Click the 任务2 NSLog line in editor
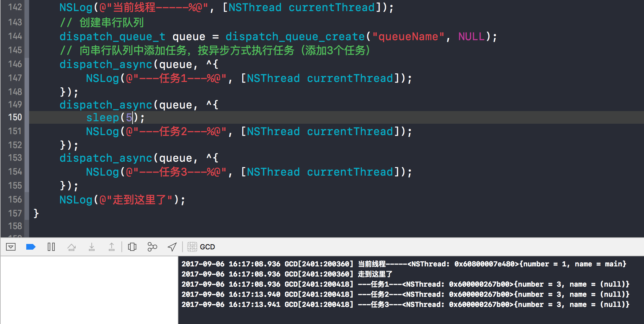Screen dimensions: 644x324 pos(249,132)
